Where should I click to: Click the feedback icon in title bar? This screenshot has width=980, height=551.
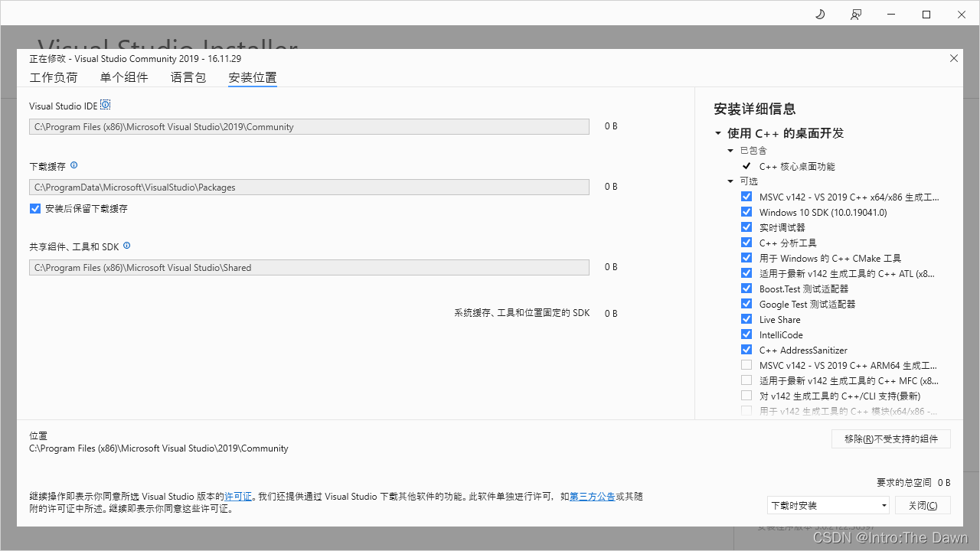[x=856, y=14]
